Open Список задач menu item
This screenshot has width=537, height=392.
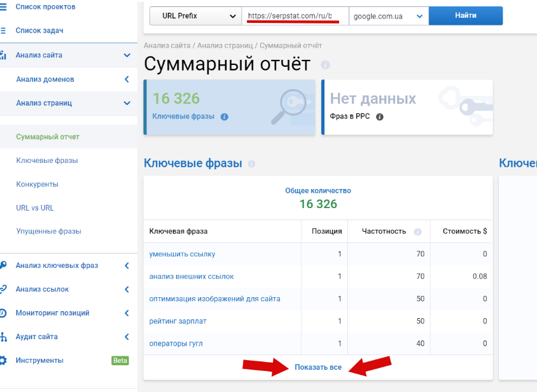tap(39, 31)
